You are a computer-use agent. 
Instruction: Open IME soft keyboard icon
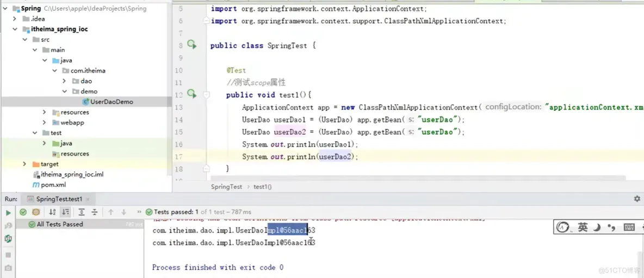[629, 227]
